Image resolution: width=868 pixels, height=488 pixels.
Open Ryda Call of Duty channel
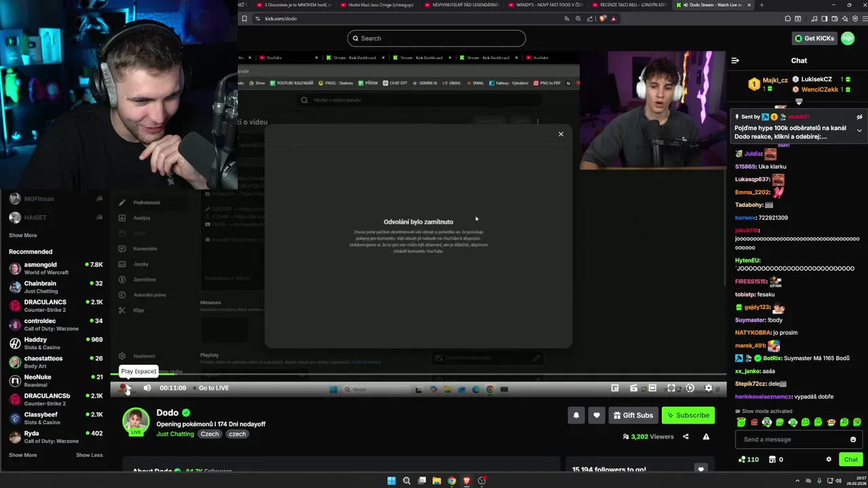click(x=56, y=436)
